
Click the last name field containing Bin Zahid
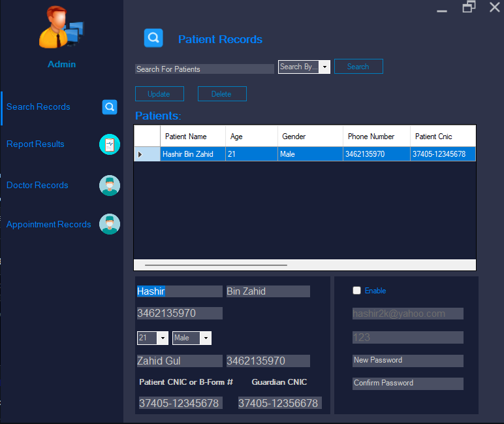pos(268,291)
